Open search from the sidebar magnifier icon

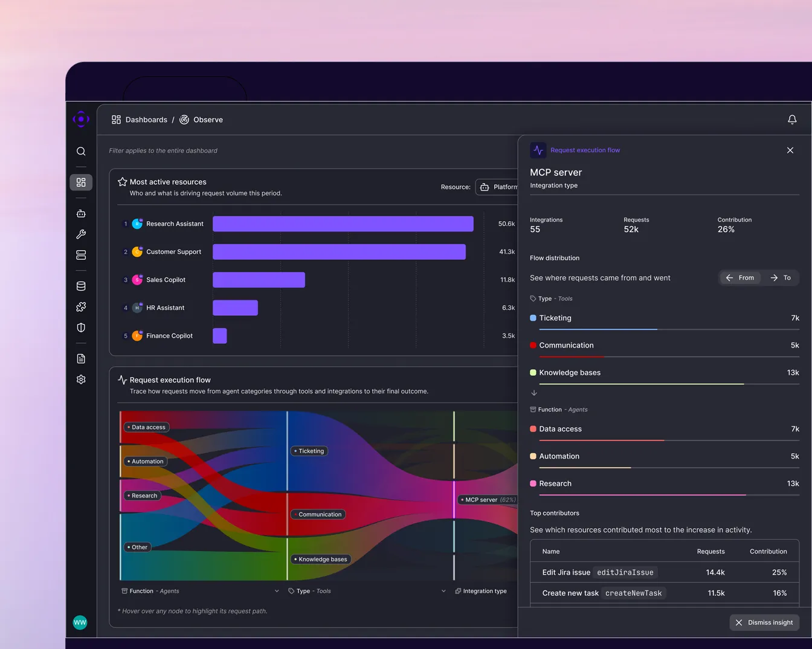point(81,151)
